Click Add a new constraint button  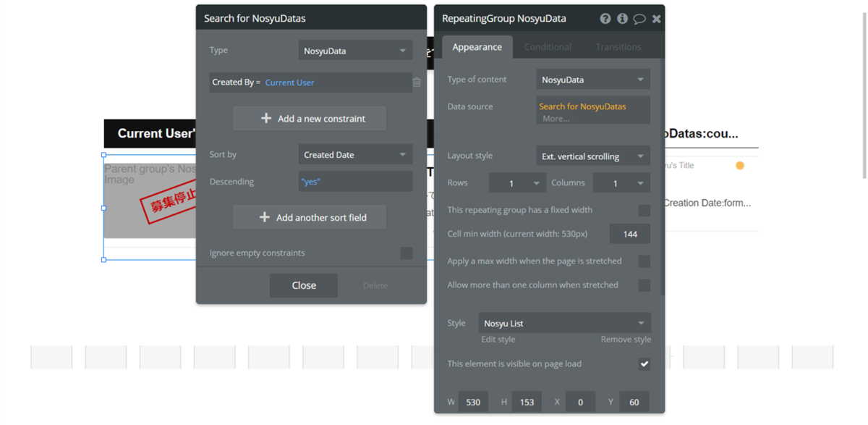[x=310, y=119]
